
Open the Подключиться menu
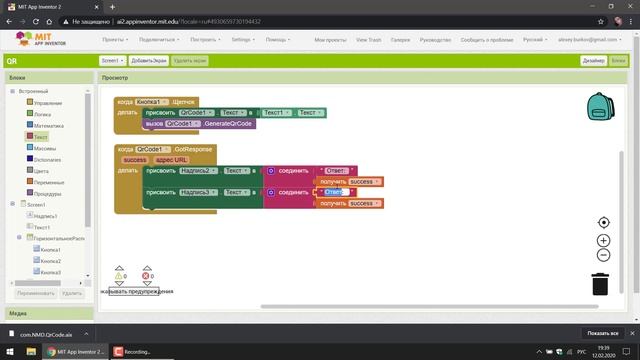tap(159, 40)
